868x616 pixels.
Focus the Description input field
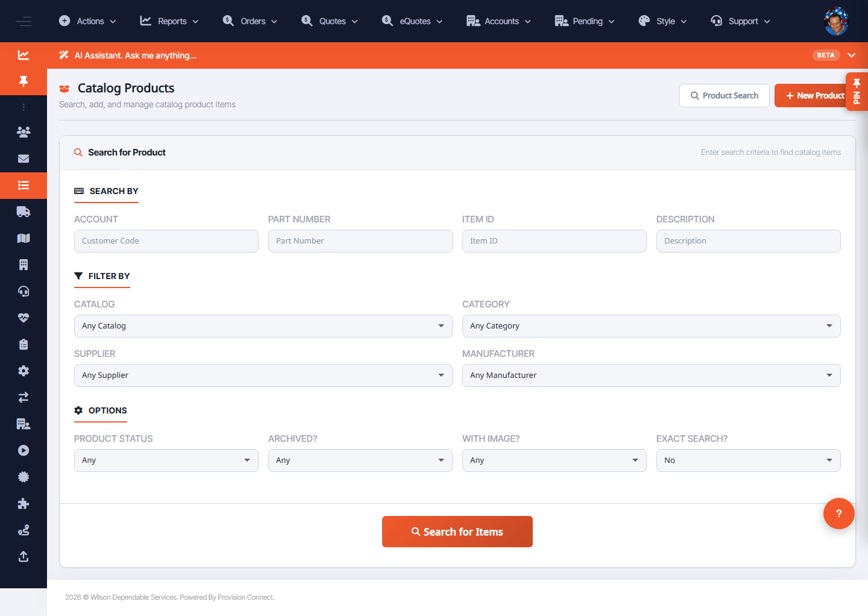click(749, 241)
